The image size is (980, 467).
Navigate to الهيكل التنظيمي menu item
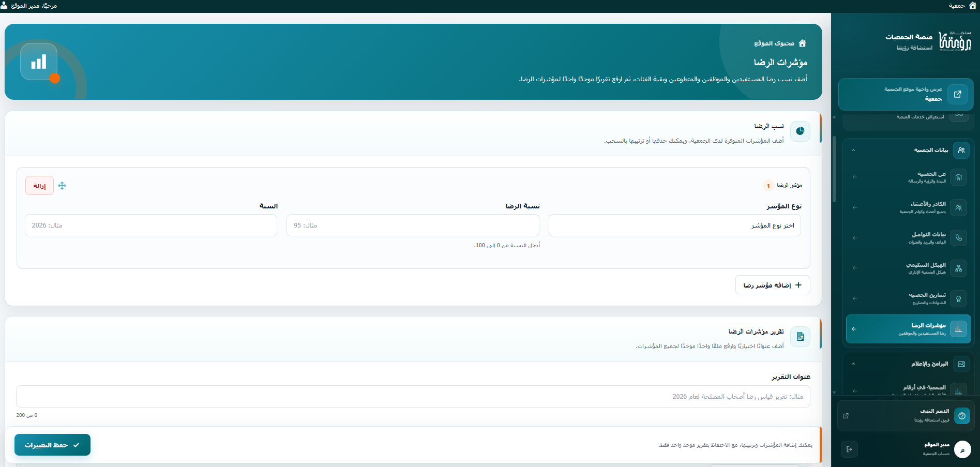click(909, 268)
